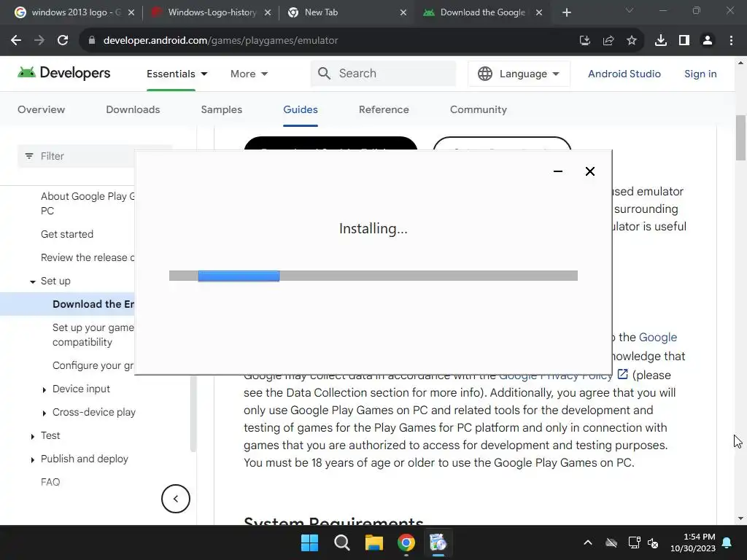Click the browser forward arrow
This screenshot has width=747, height=560.
pyautogui.click(x=39, y=41)
